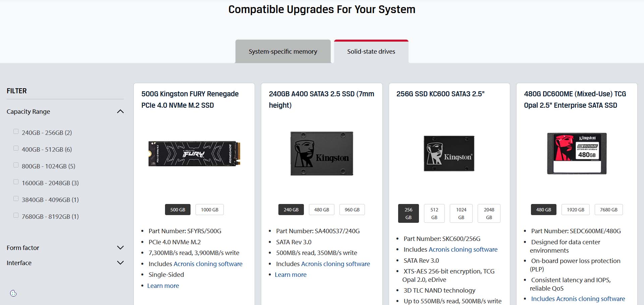
Task: Pick 2048 GB option for KC600
Action: click(489, 213)
